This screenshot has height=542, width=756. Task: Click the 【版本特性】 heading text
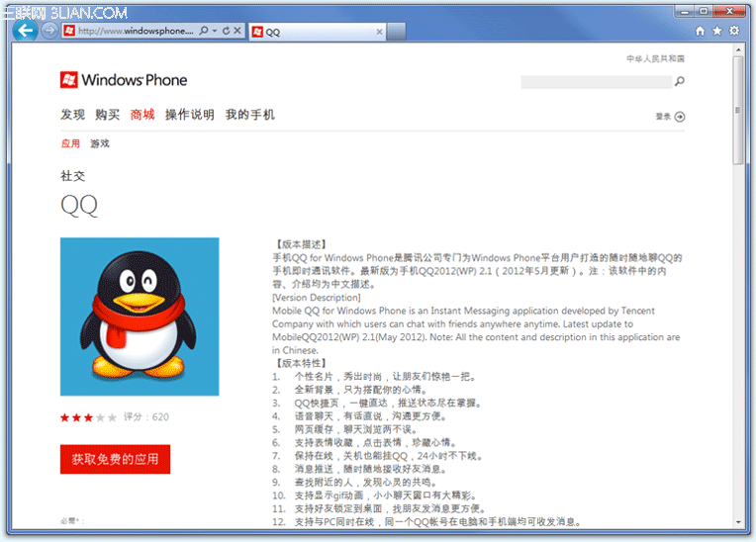(301, 363)
